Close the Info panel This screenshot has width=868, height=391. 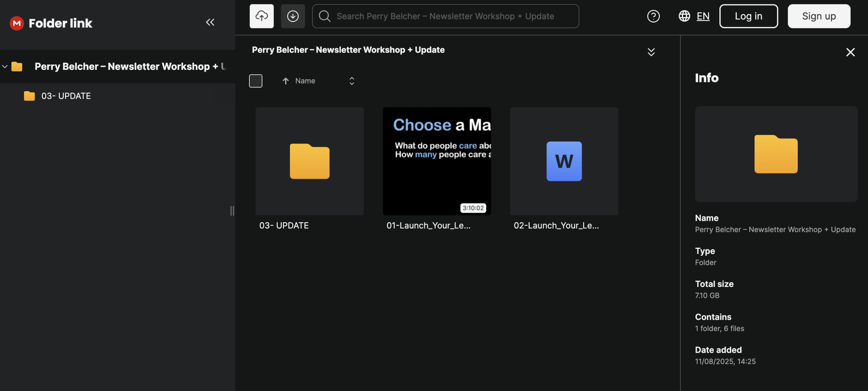(850, 52)
